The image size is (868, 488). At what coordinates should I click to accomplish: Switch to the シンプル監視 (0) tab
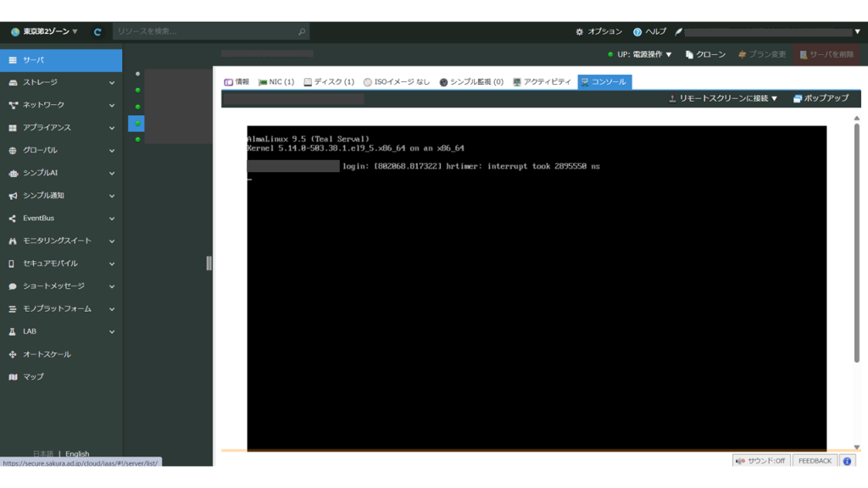tap(471, 82)
